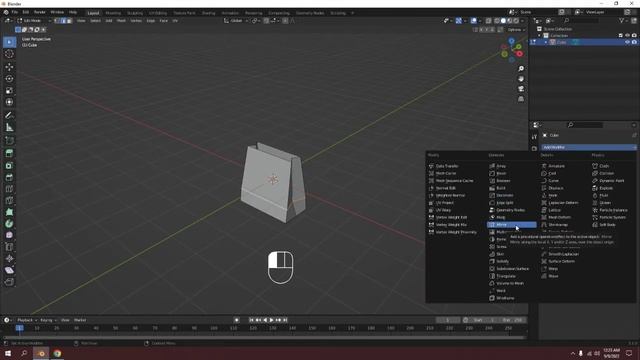640x360 pixels.
Task: Select the Annotate pencil tool
Action: point(9,115)
